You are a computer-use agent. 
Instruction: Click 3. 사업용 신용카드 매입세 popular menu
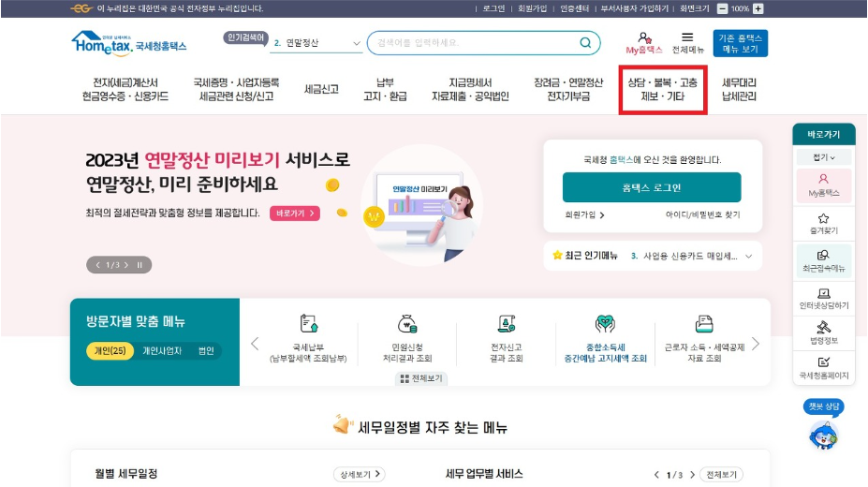(684, 257)
